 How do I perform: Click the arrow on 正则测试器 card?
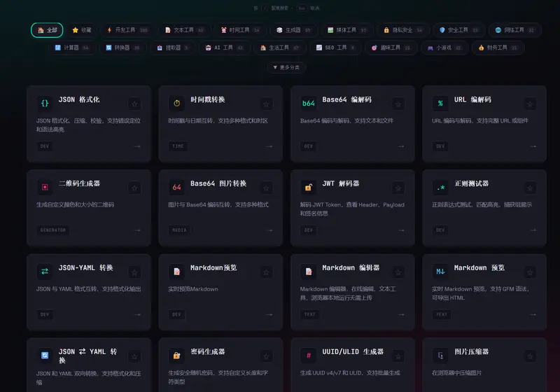[533, 230]
